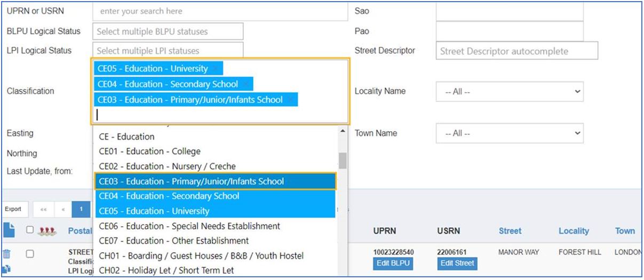Click the classification list scrollbar thumb
644x280 pixels.
pos(343,161)
